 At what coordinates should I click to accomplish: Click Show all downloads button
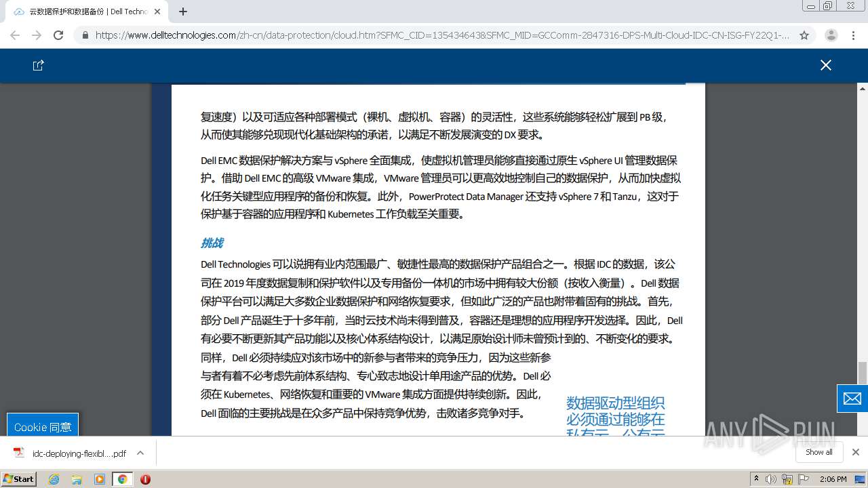tap(819, 452)
